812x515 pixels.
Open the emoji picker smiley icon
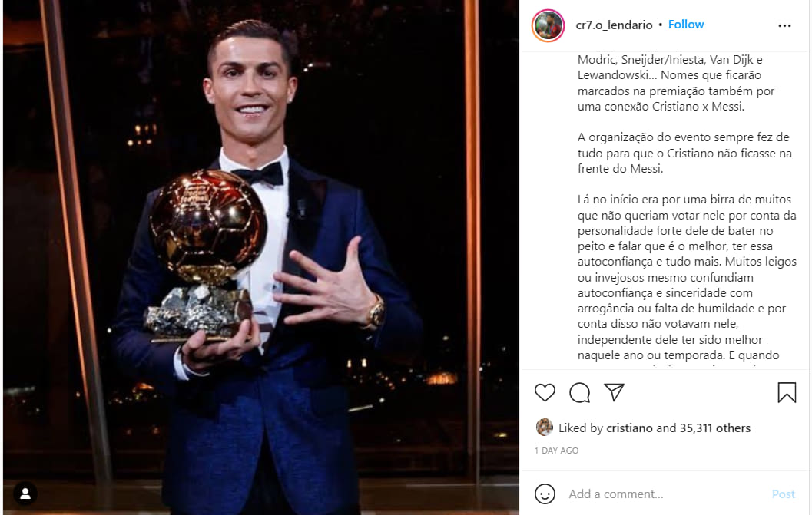[x=545, y=494]
